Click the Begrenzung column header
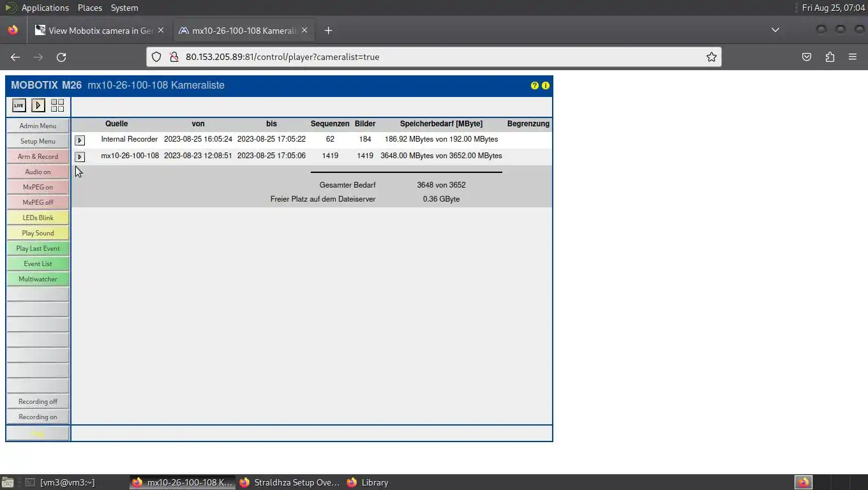This screenshot has width=868, height=490. click(x=528, y=124)
